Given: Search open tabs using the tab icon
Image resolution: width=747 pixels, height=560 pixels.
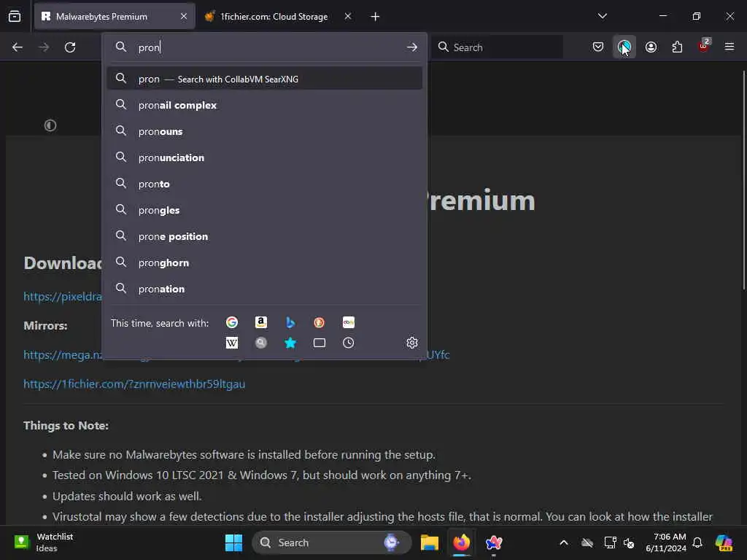Looking at the screenshot, I should coord(320,343).
